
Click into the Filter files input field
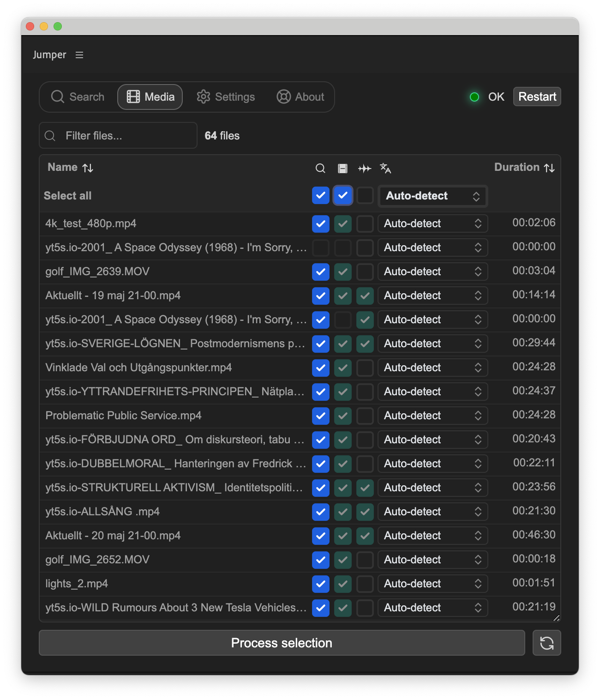click(x=125, y=136)
